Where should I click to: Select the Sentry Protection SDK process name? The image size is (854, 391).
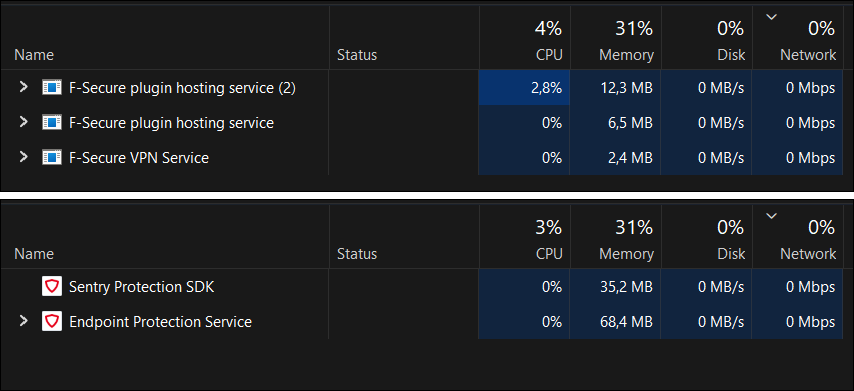[x=142, y=287]
